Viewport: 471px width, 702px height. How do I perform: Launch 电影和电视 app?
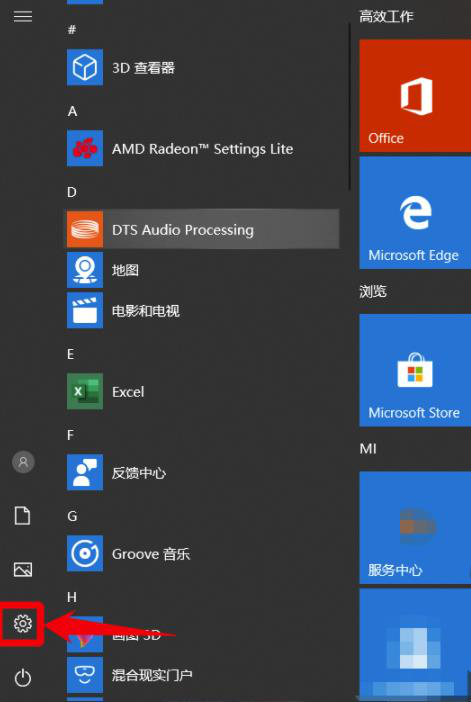point(203,310)
